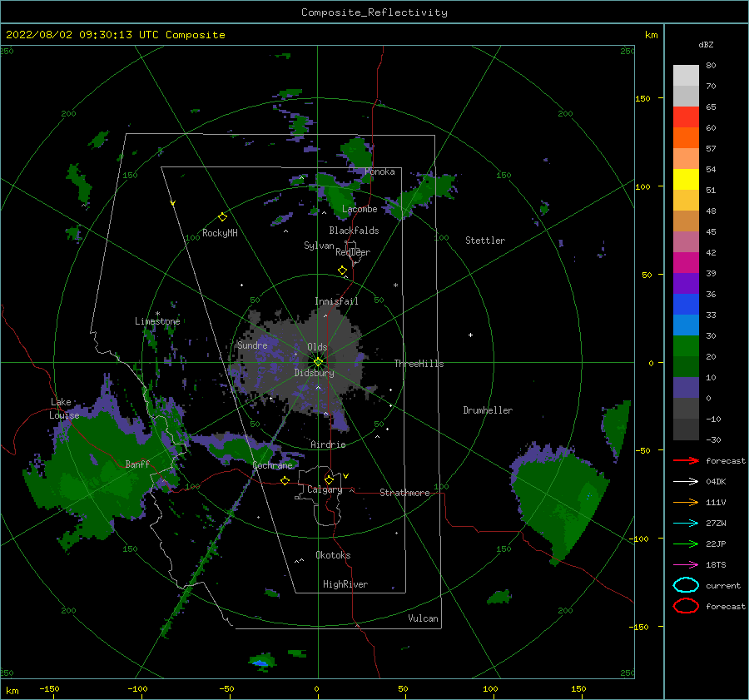This screenshot has height=700, width=749.
Task: Click the white asterisk marker northeast of Innisfail
Action: [395, 285]
